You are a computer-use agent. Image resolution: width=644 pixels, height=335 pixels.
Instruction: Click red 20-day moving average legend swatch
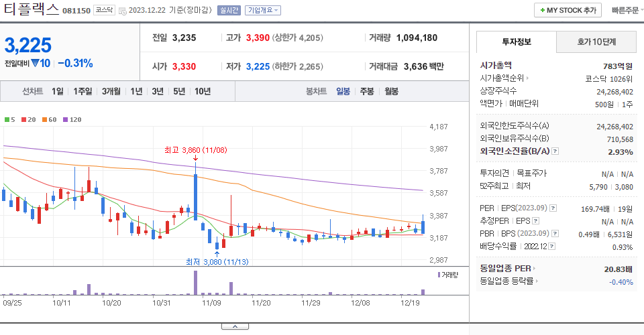point(24,120)
